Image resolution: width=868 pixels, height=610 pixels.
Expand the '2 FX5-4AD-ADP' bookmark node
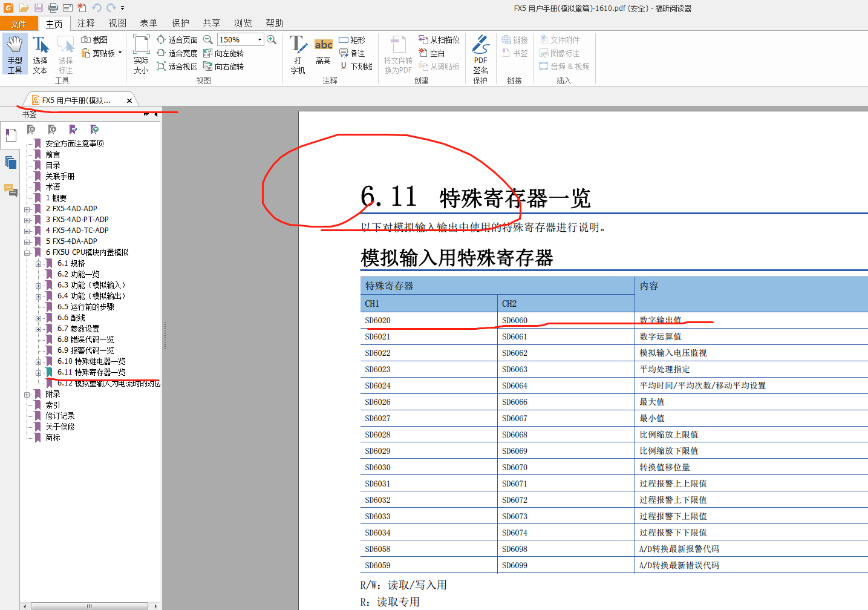click(x=27, y=209)
